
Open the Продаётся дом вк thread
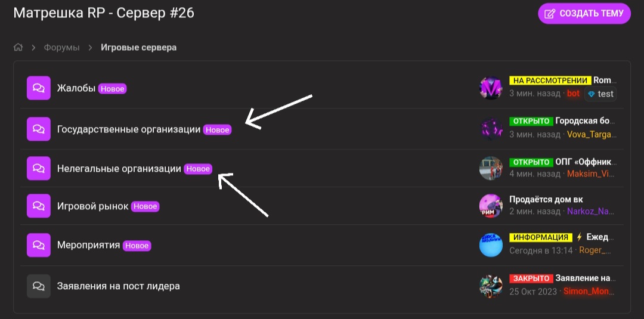pyautogui.click(x=546, y=199)
